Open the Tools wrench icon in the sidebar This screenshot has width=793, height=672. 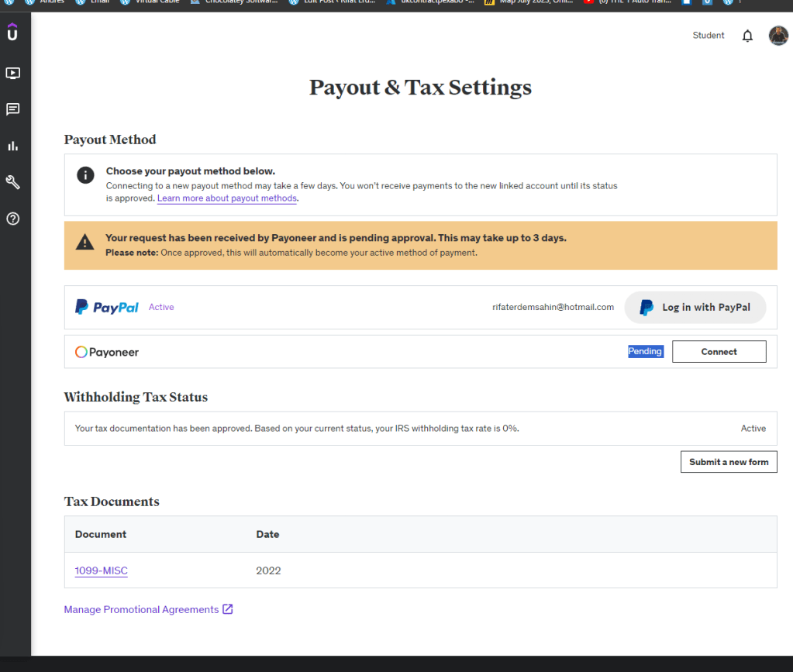pos(13,182)
